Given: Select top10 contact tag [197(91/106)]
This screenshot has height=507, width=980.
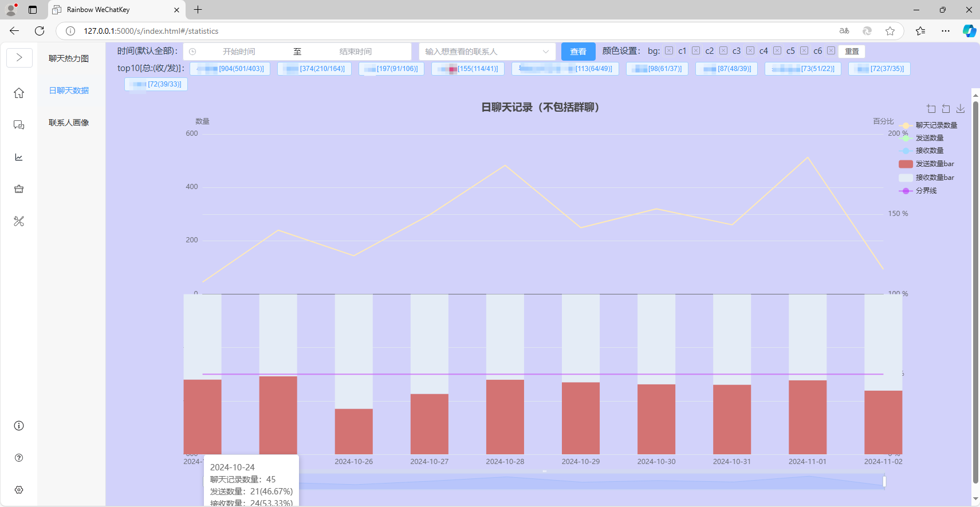Looking at the screenshot, I should pyautogui.click(x=391, y=69).
